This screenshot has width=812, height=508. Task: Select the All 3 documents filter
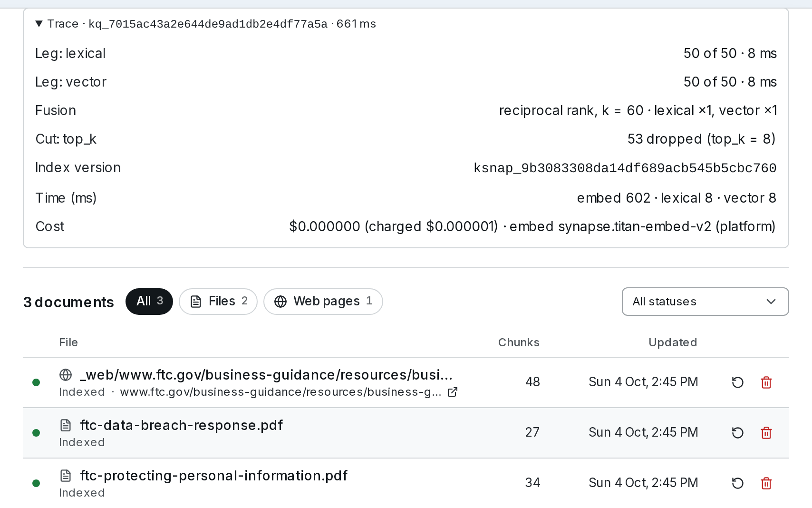click(149, 302)
